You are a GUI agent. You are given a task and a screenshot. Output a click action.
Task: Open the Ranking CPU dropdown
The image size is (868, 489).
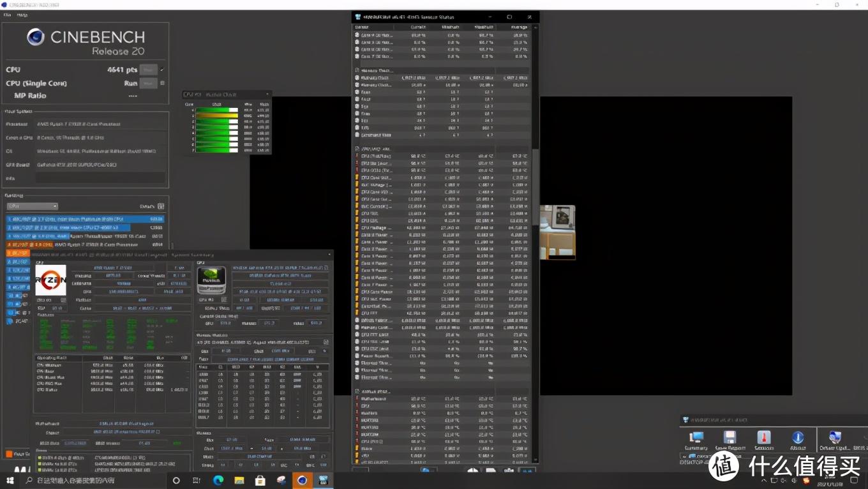pyautogui.click(x=33, y=206)
